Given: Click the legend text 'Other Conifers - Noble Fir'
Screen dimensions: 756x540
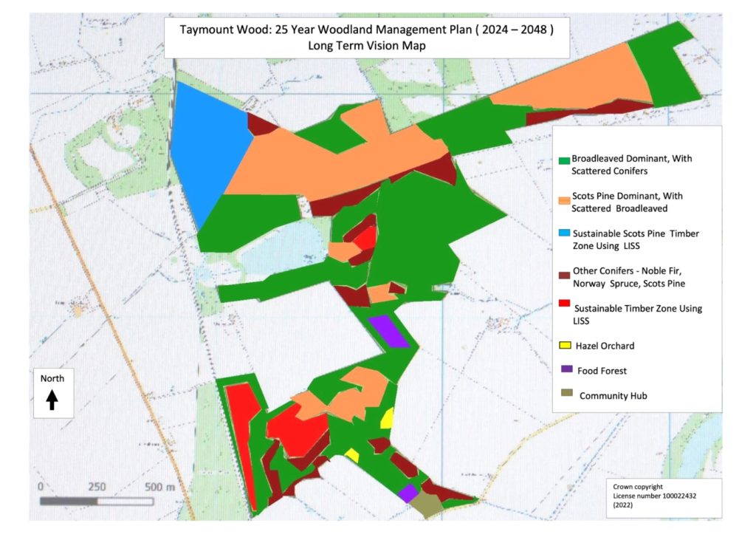Looking at the screenshot, I should tap(627, 270).
